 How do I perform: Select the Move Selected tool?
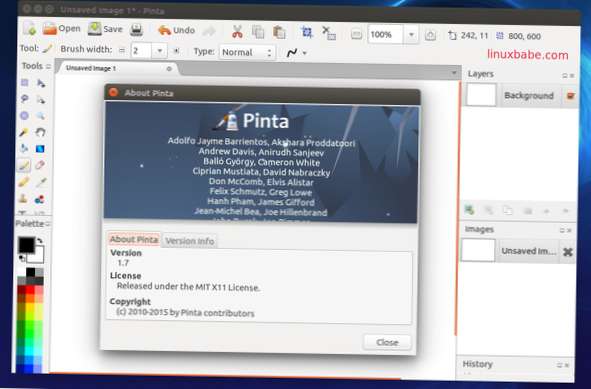pos(41,83)
